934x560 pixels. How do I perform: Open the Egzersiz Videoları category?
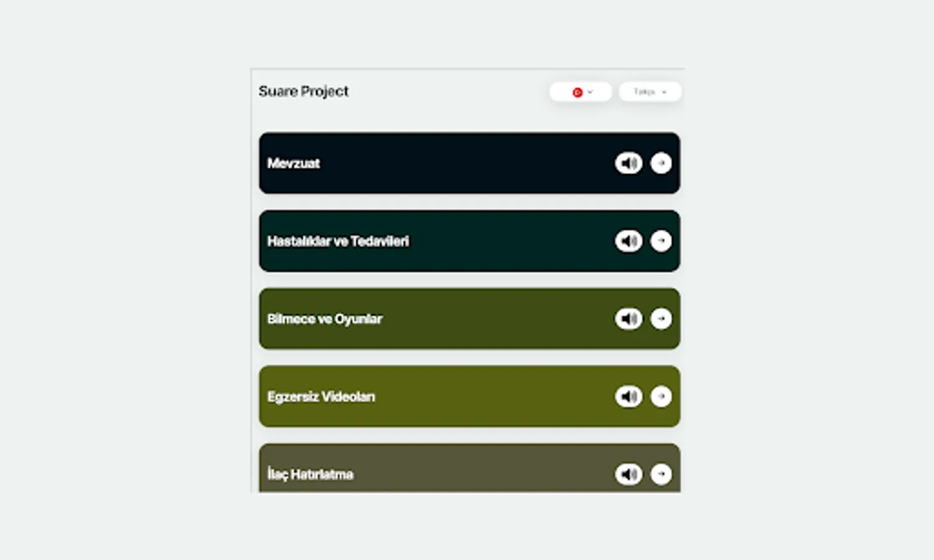tap(436, 396)
